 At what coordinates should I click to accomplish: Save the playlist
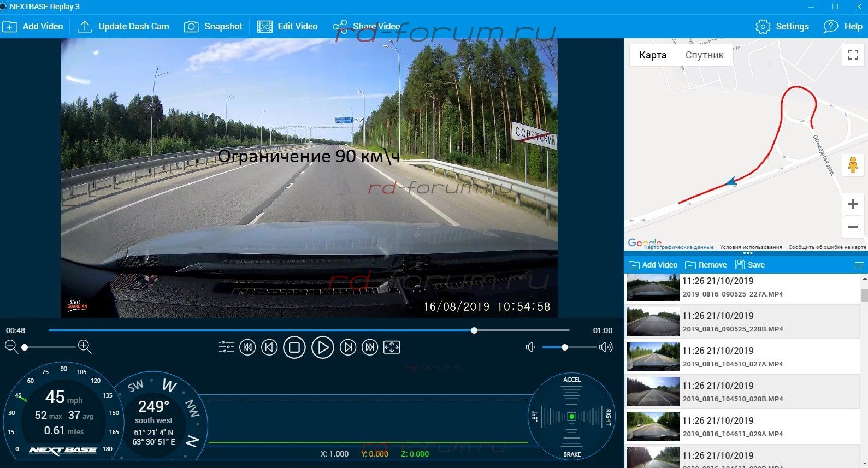coord(750,265)
